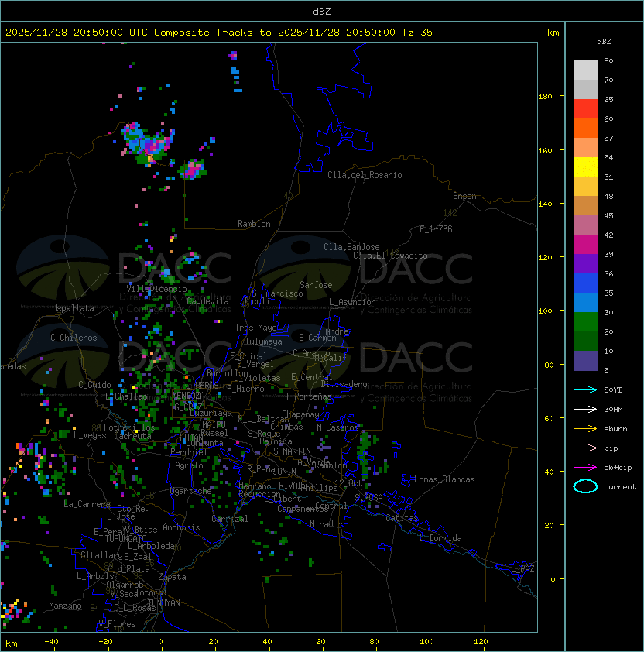Click the L_PAZ label

click(x=522, y=569)
